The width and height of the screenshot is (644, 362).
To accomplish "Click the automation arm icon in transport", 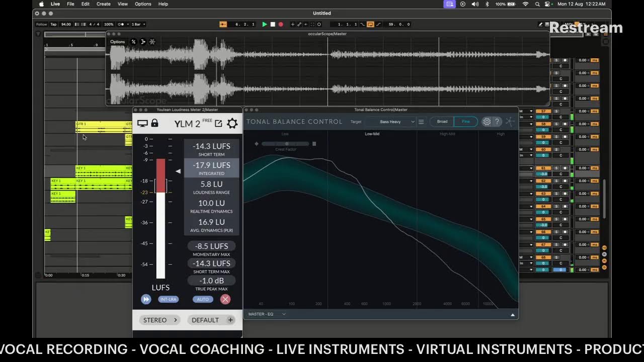I will coord(299,24).
